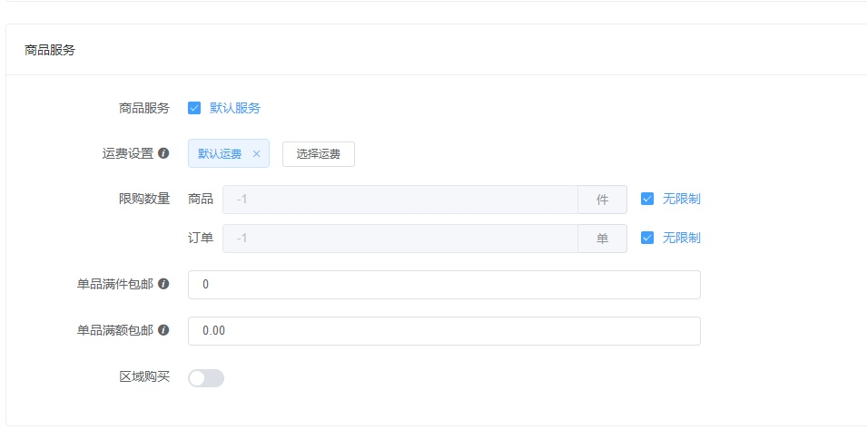
Task: Click info icon beside 单品满额包邮
Action: (163, 330)
